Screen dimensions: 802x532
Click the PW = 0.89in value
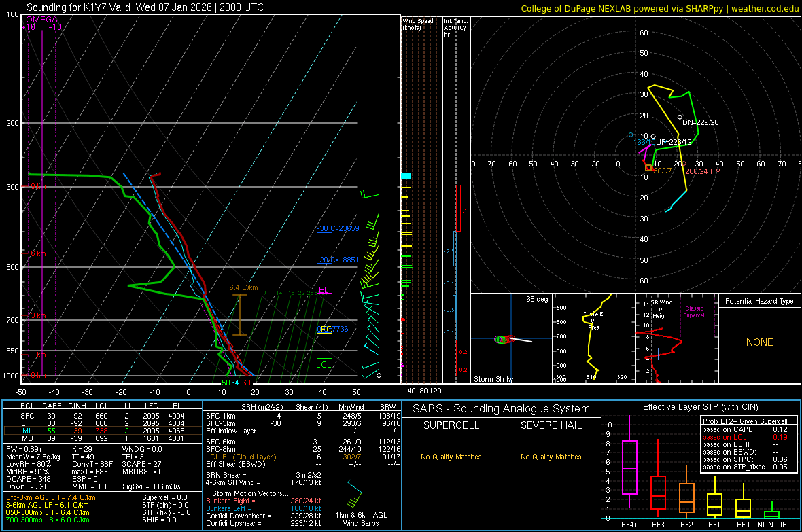pos(25,449)
